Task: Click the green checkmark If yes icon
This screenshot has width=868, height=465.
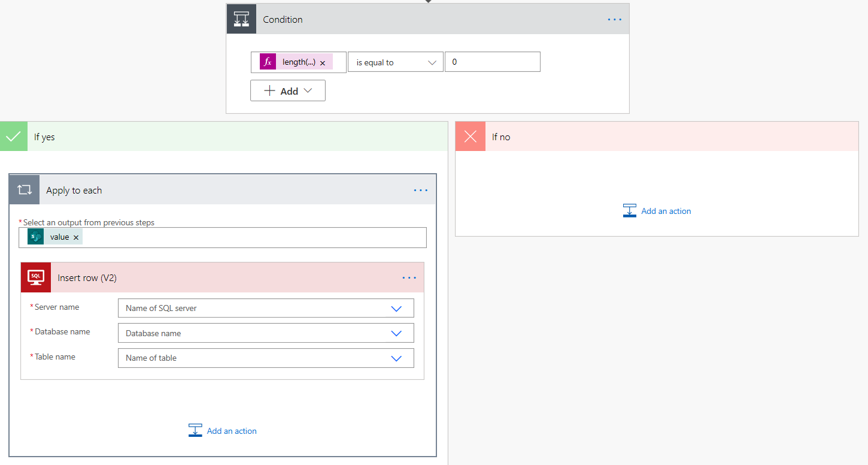Action: pos(14,136)
